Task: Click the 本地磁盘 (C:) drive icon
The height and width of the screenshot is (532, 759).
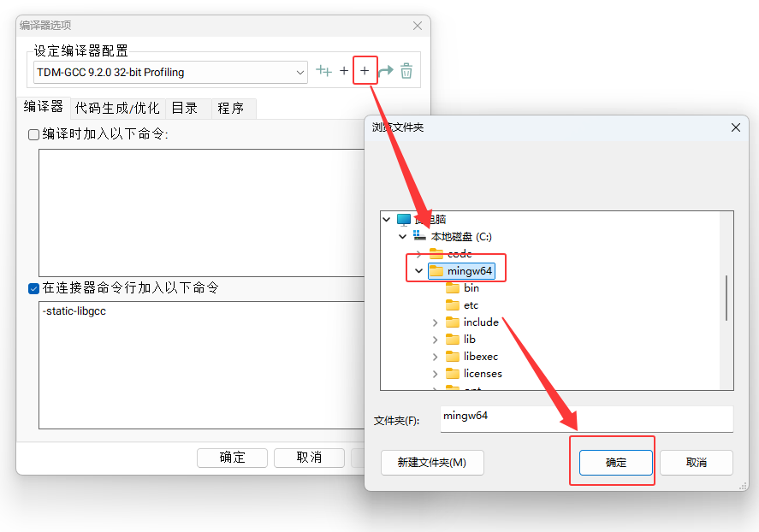Action: click(419, 236)
